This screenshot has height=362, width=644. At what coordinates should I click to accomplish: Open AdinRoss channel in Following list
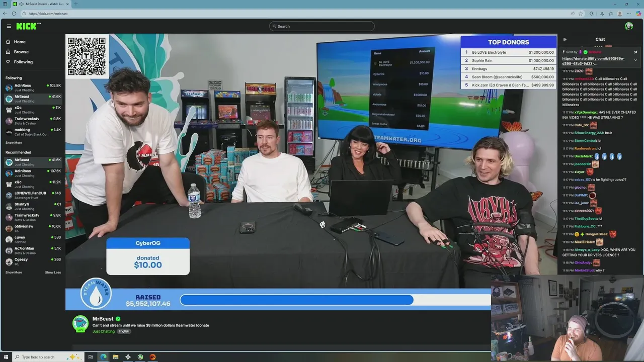(33, 87)
